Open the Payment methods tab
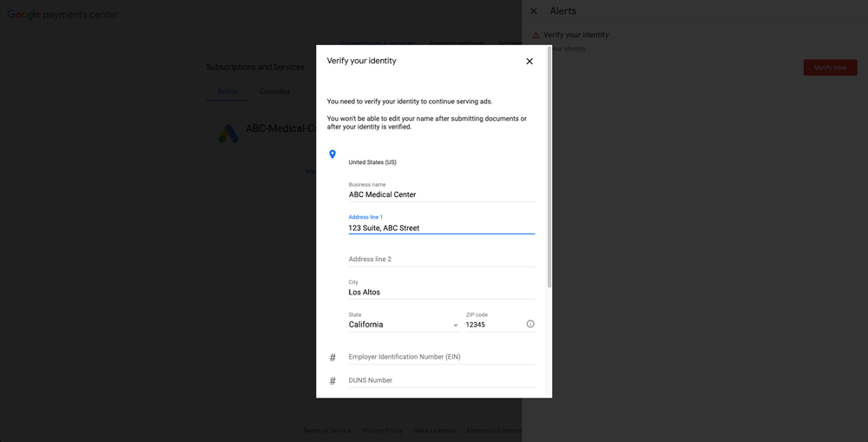This screenshot has height=442, width=868. (457, 43)
